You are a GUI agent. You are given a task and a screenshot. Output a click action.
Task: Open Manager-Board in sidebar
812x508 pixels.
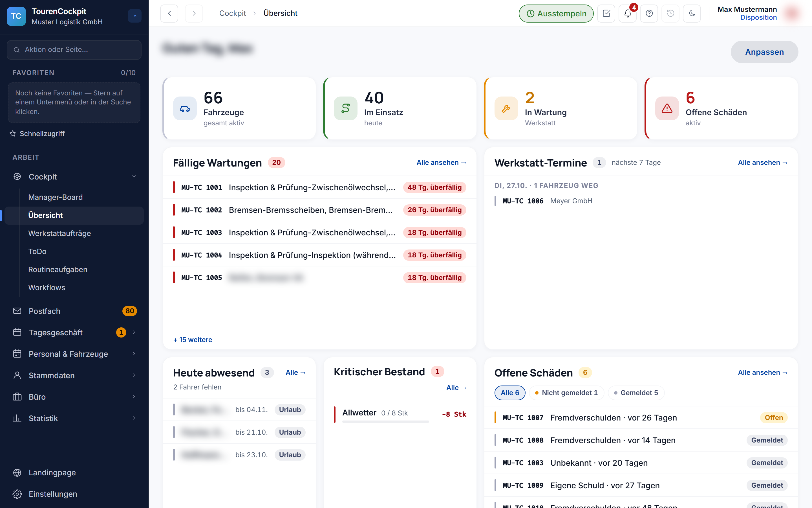[74, 197]
